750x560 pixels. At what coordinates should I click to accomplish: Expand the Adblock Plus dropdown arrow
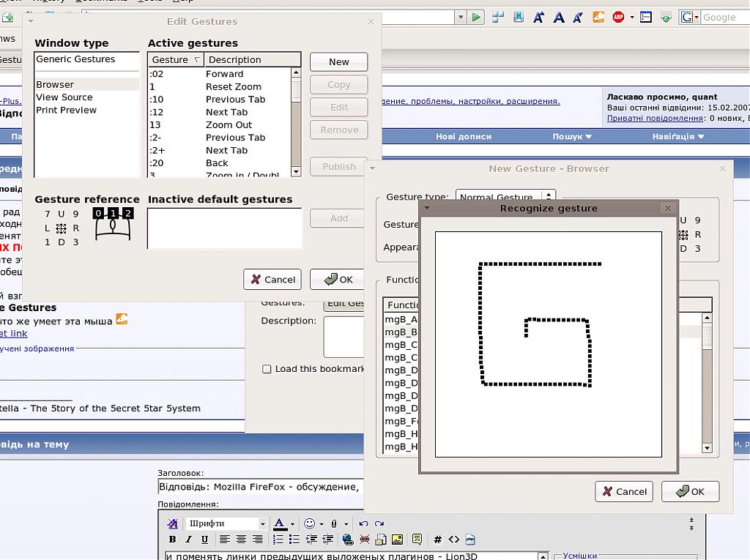[631, 17]
